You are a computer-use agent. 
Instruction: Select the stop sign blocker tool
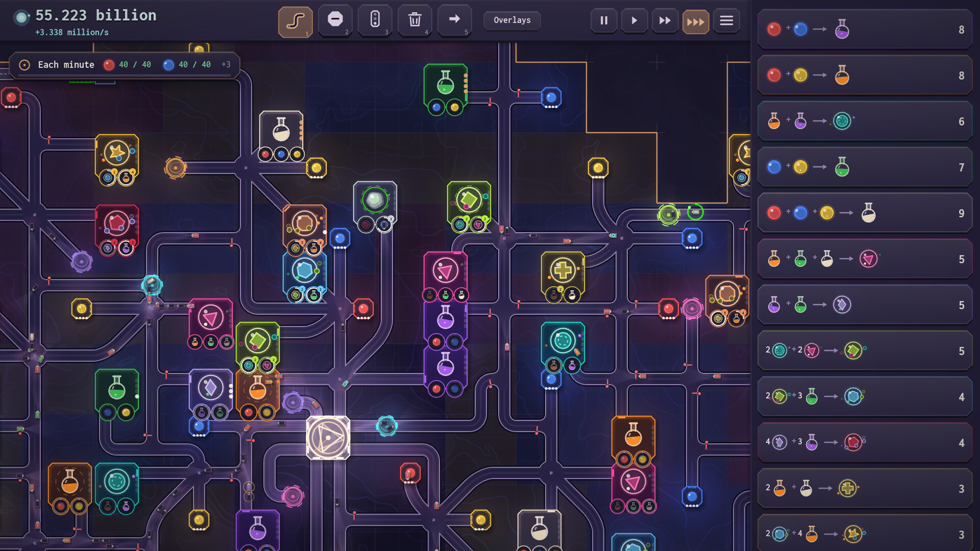[x=335, y=20]
